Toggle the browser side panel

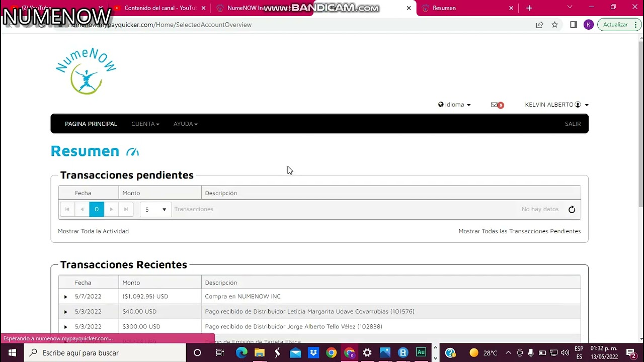574,25
